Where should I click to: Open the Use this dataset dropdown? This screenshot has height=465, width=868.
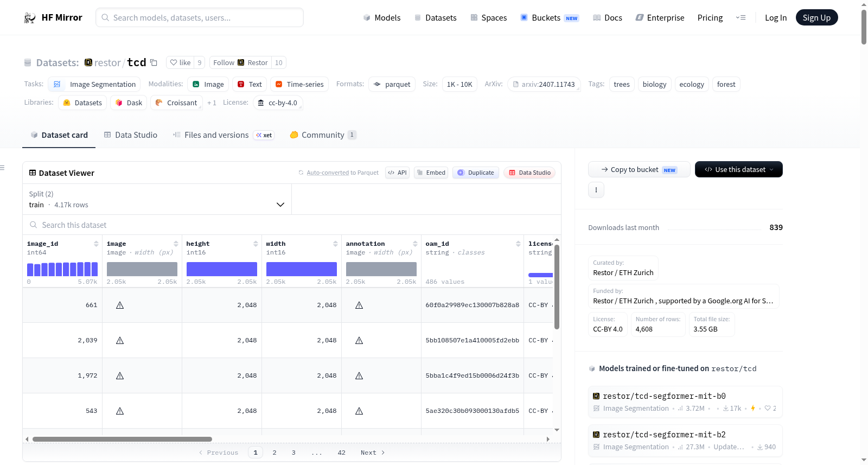click(738, 169)
